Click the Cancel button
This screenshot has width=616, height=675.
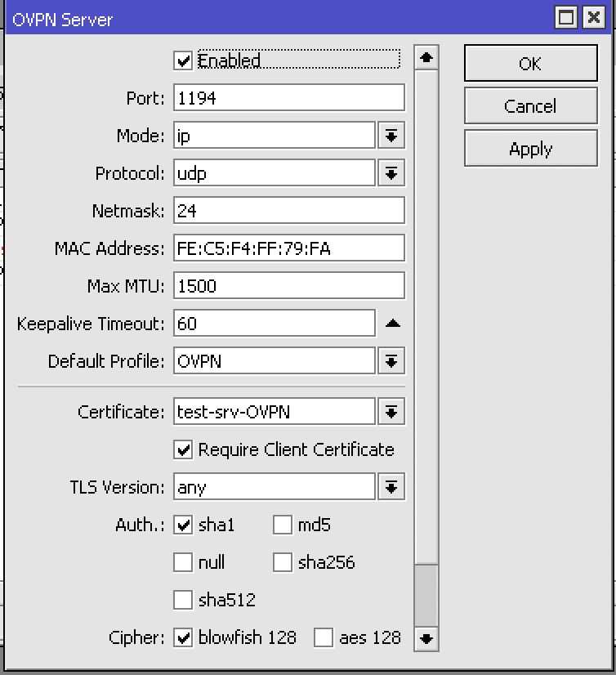pos(531,106)
